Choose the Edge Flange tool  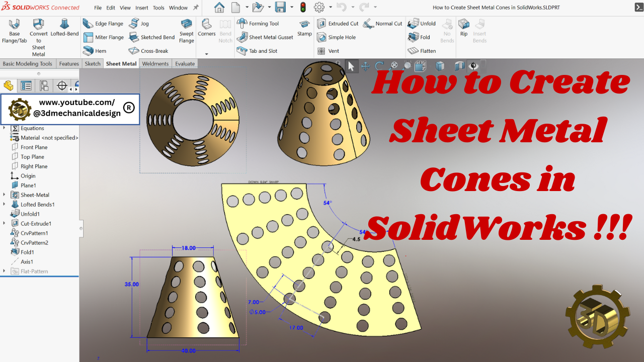tap(103, 24)
